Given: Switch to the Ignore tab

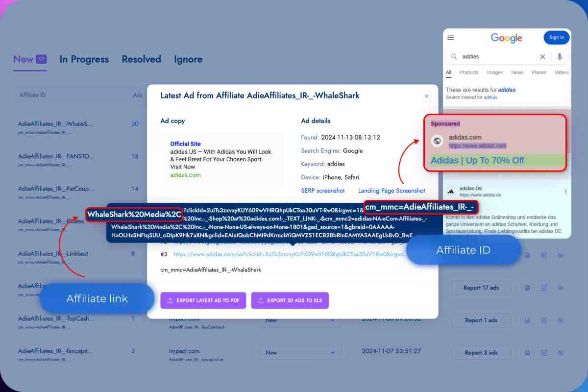Looking at the screenshot, I should coord(188,59).
